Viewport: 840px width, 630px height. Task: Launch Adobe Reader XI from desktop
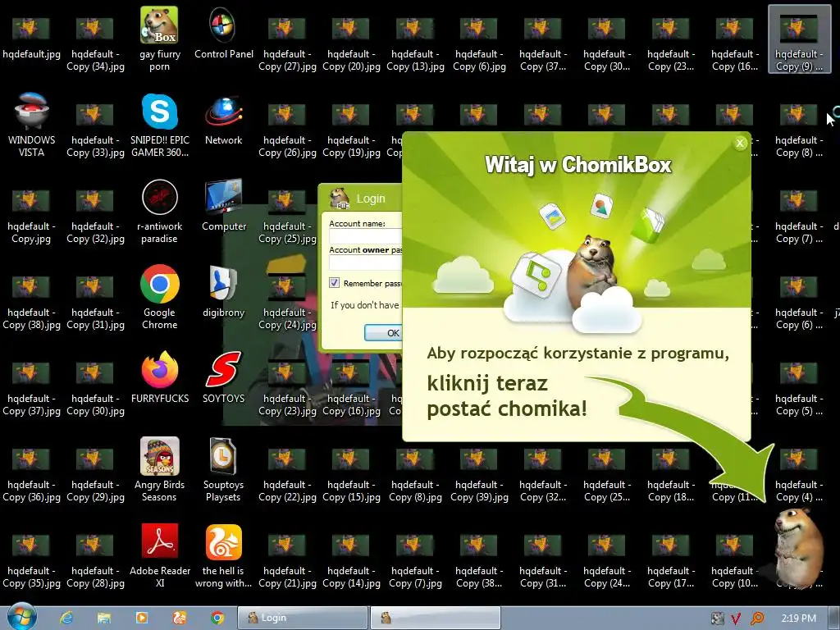(160, 556)
